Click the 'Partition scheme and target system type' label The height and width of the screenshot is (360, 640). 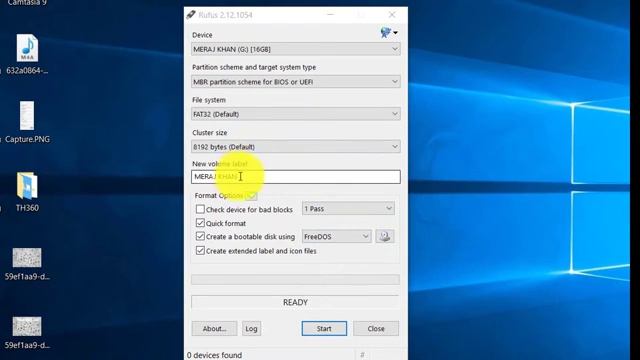(254, 67)
